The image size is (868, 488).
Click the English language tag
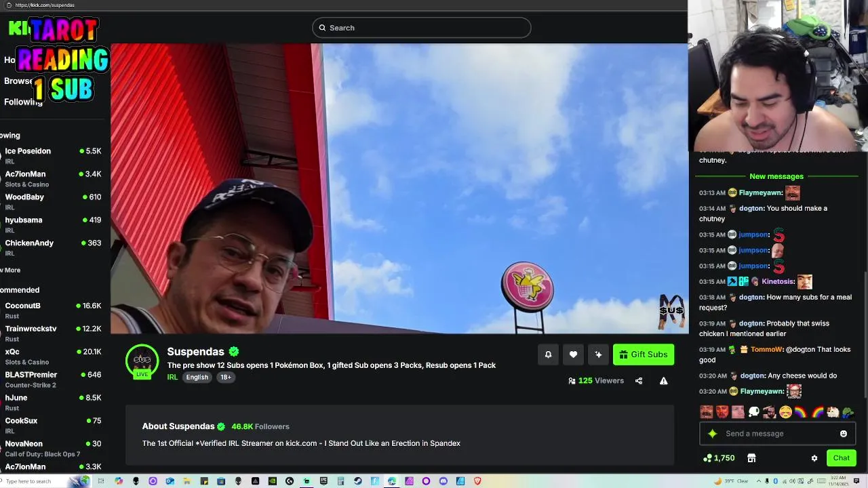[197, 378]
